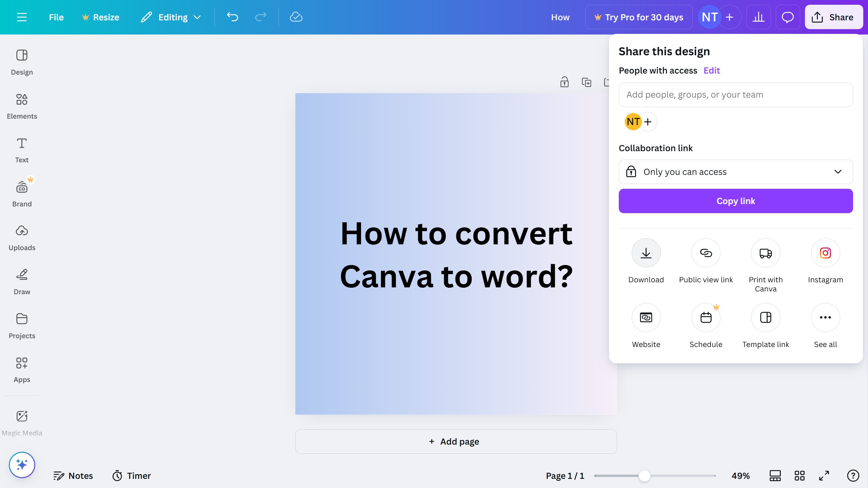Expand See all sharing options
Viewport: 868px width, 488px height.
[825, 318]
